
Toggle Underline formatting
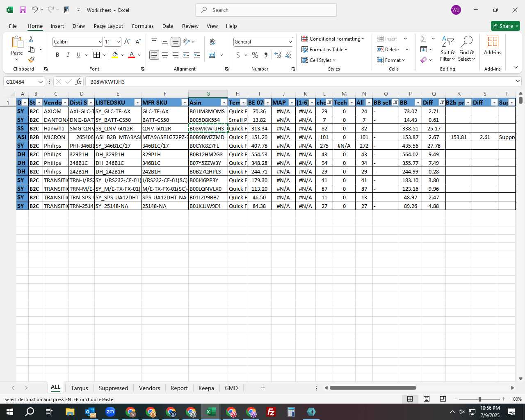78,55
